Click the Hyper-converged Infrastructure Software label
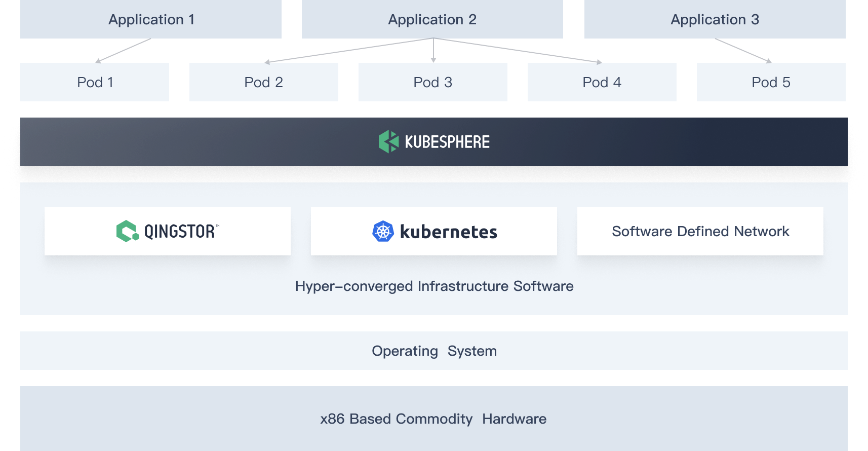This screenshot has height=451, width=868. pos(435,286)
